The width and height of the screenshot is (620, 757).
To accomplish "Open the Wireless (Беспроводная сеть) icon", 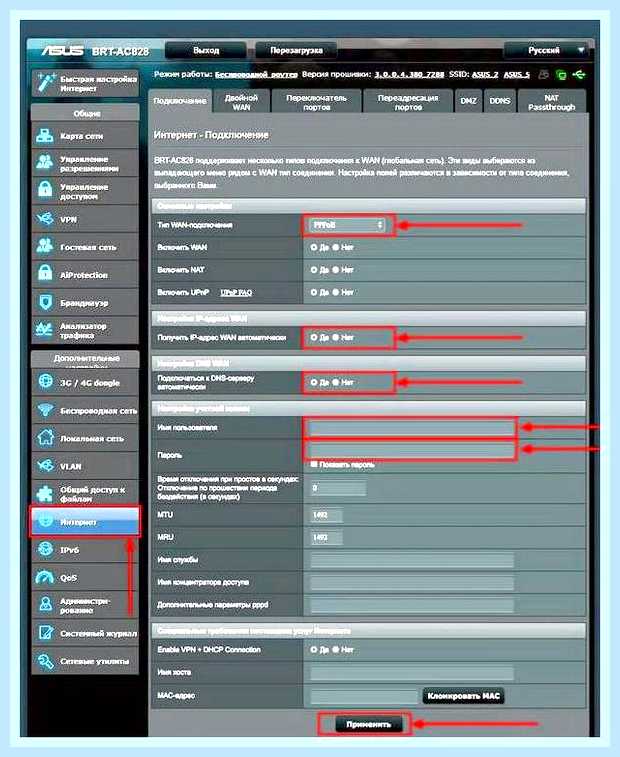I will coord(45,410).
